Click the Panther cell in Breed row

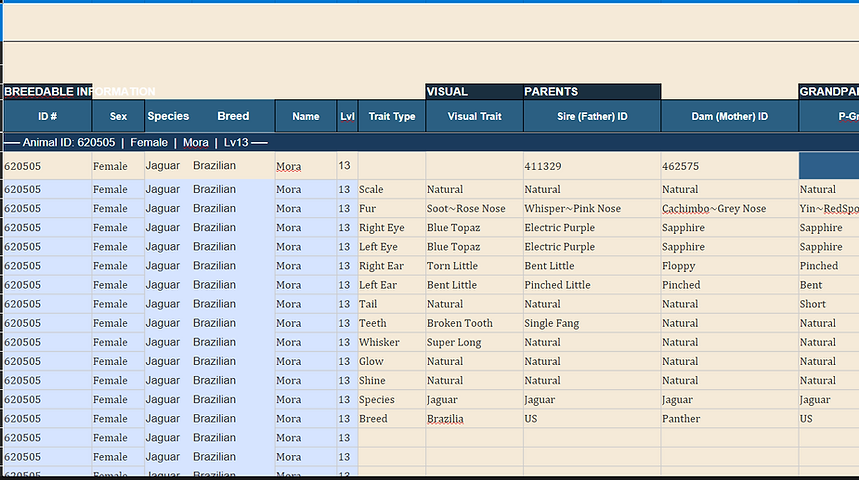(x=730, y=419)
